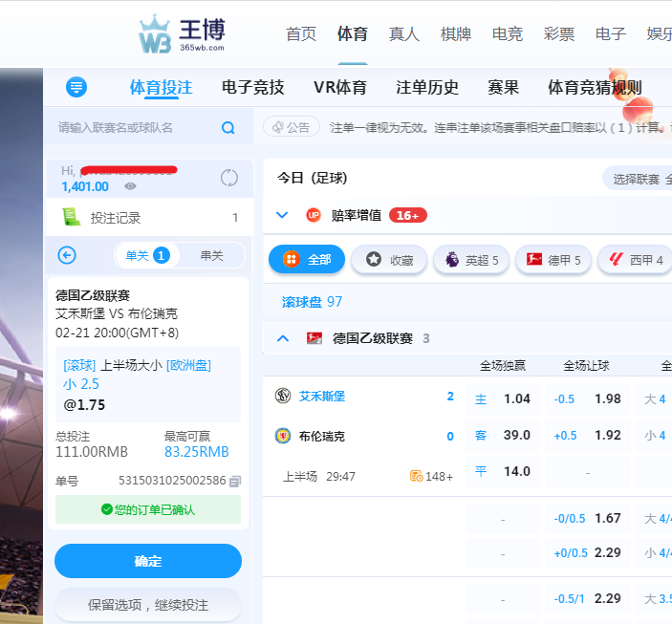
Task: Click the search magnifier icon
Action: click(x=228, y=128)
